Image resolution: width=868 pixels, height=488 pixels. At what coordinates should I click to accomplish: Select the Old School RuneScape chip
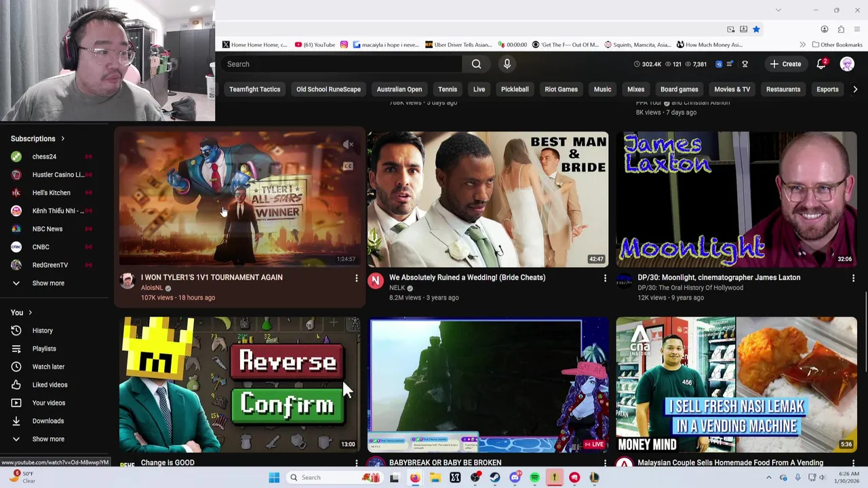(x=328, y=89)
